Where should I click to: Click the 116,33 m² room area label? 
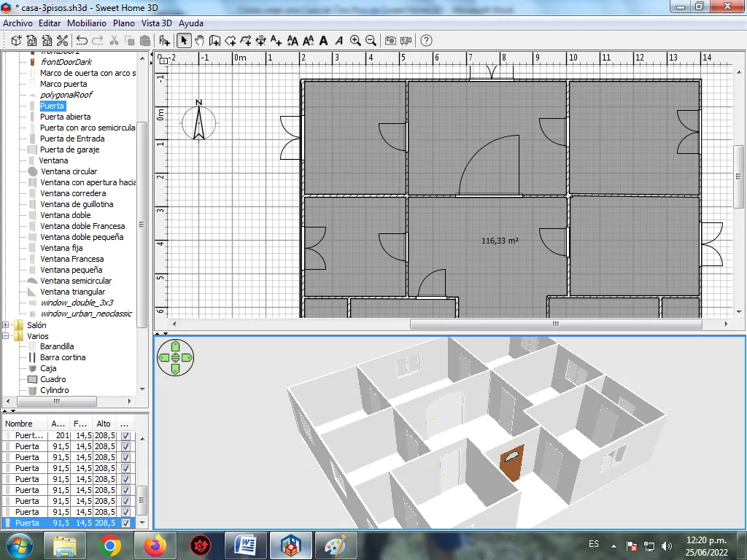tap(500, 241)
